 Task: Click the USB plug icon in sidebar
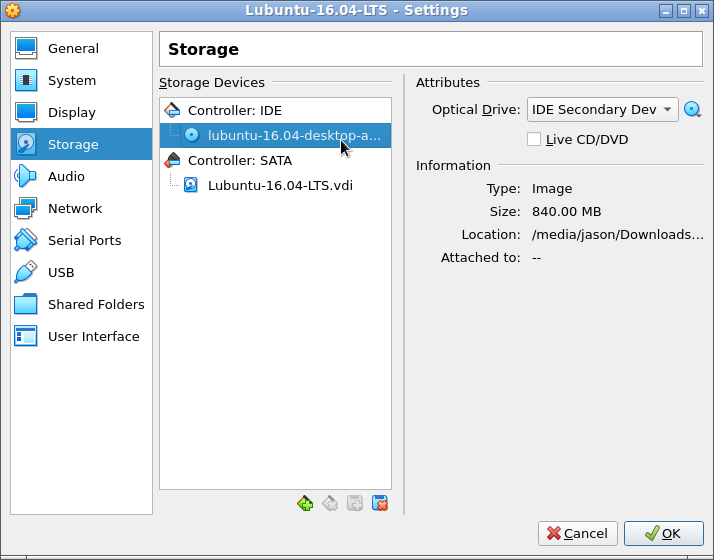tap(26, 272)
